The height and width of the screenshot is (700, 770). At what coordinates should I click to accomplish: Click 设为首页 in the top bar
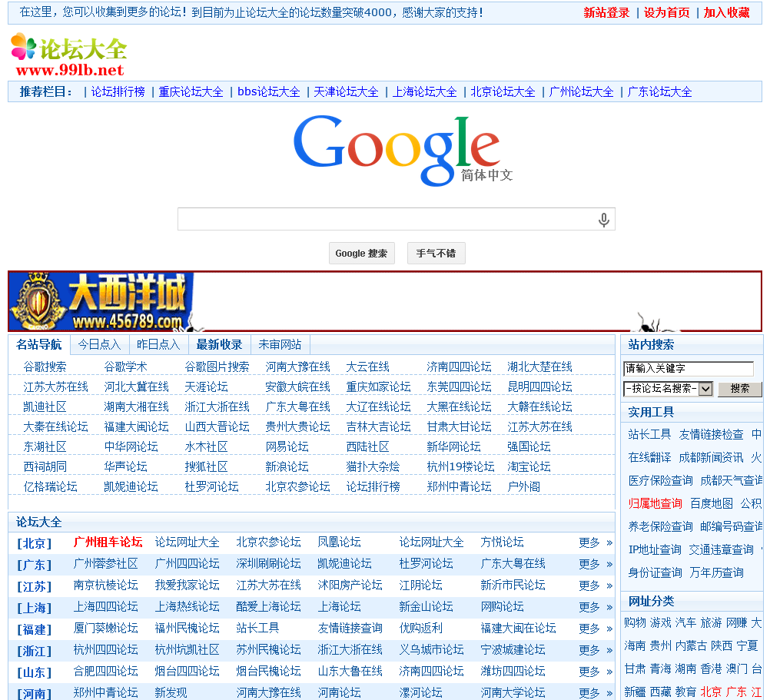(x=666, y=13)
